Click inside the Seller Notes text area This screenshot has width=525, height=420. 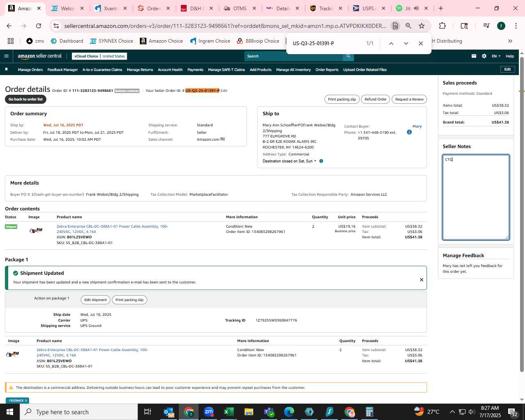pyautogui.click(x=476, y=197)
